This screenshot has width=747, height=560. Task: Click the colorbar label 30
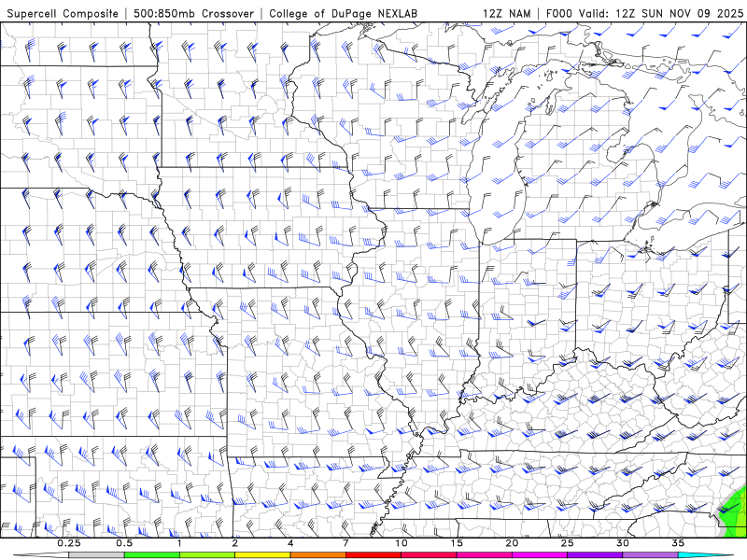pos(623,543)
